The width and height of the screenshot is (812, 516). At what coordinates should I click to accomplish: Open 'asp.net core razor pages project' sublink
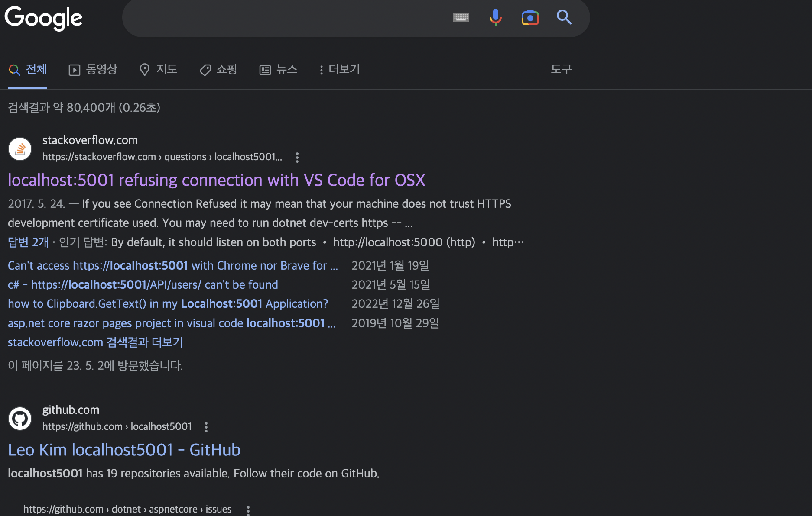pos(172,323)
